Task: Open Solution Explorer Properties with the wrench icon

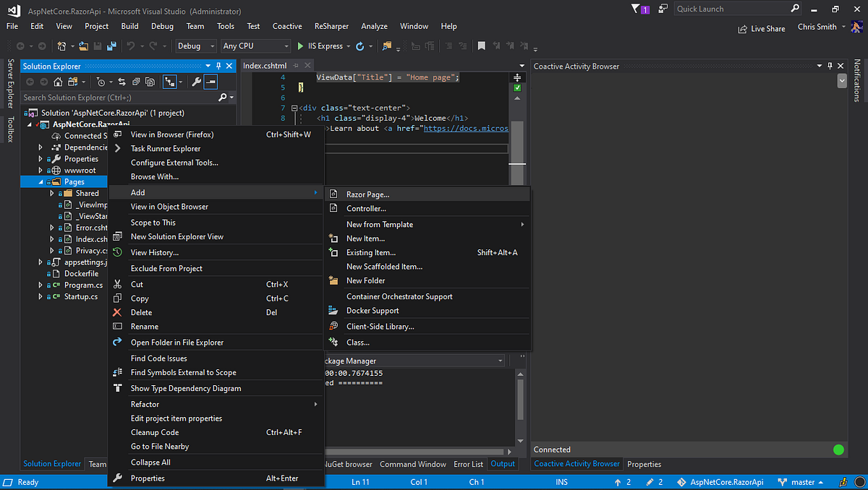Action: click(195, 82)
